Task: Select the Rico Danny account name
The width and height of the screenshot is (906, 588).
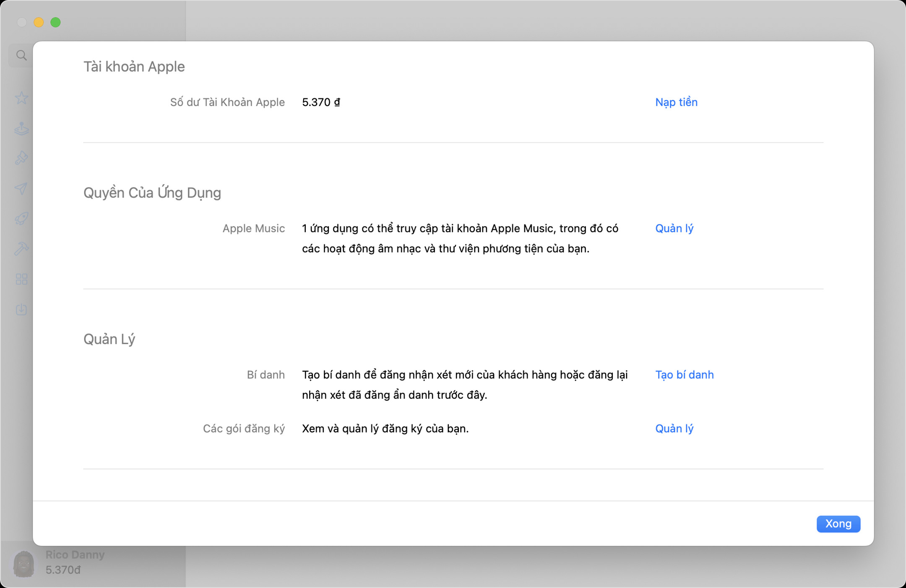Action: (75, 554)
